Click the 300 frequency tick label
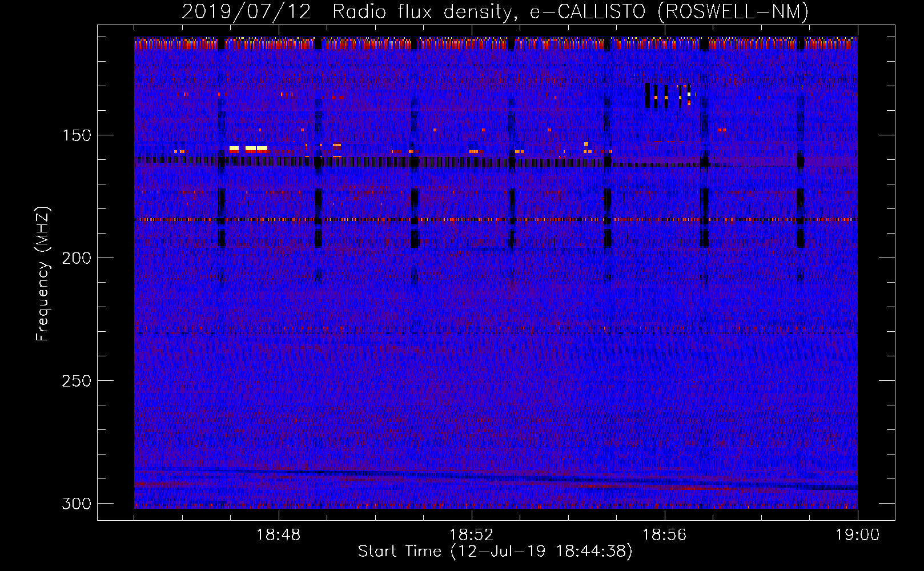Screen dimensions: 924x571 coord(77,504)
